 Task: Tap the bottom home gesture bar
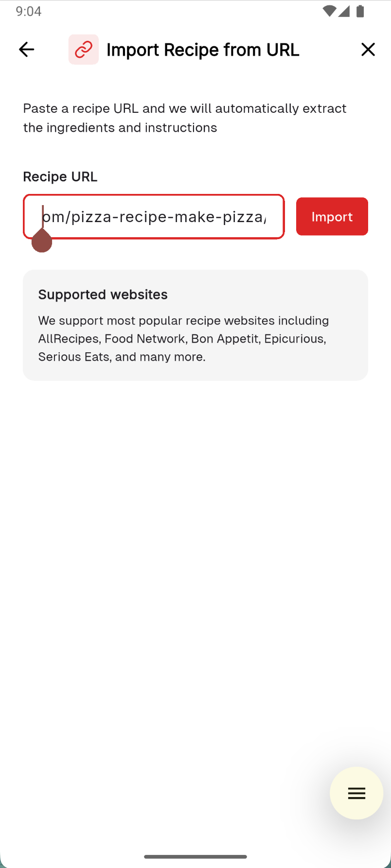click(x=195, y=856)
